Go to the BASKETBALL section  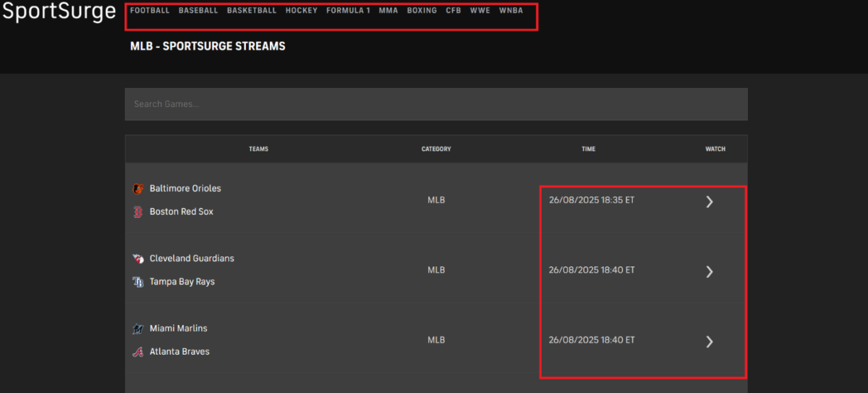[x=252, y=11]
